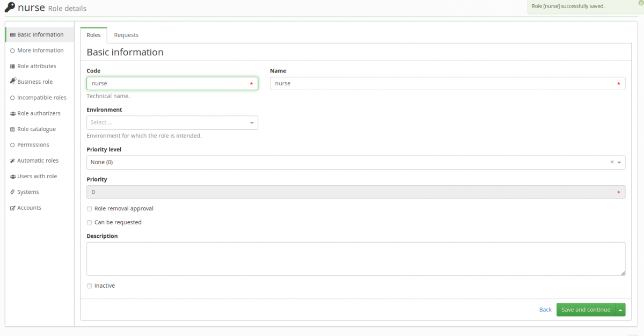Click the 'Code' field label
This screenshot has height=336, width=644.
point(93,71)
